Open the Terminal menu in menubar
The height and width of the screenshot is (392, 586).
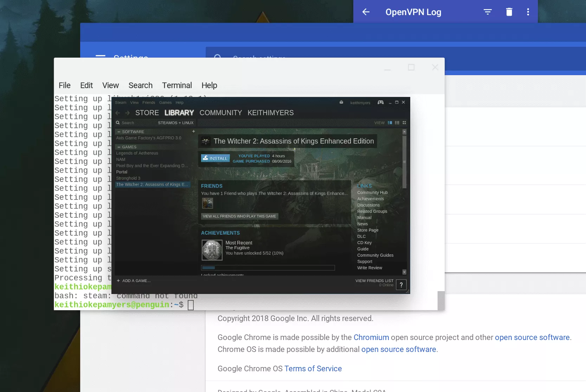(177, 86)
